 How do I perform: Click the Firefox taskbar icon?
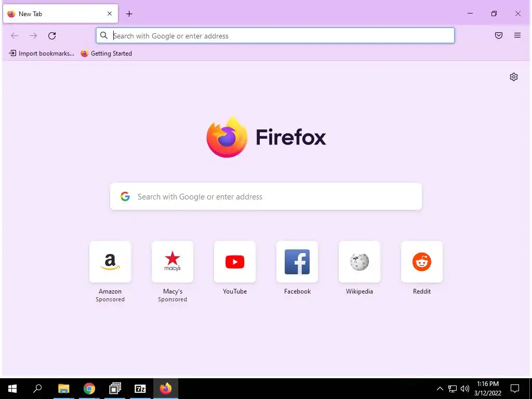tap(166, 389)
